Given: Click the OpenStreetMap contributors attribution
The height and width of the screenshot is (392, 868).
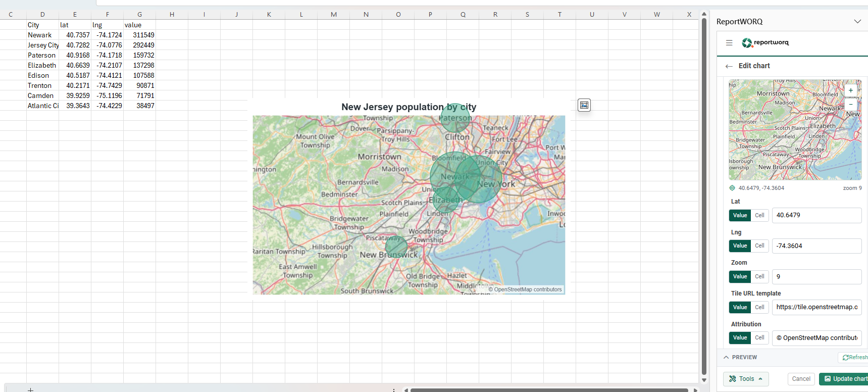Looking at the screenshot, I should (x=525, y=289).
